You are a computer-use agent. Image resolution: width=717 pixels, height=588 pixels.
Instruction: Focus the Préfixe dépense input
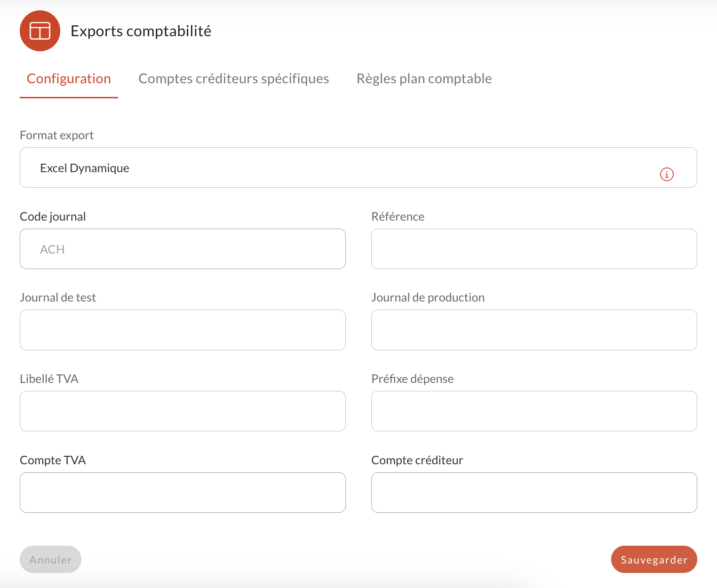pos(534,411)
